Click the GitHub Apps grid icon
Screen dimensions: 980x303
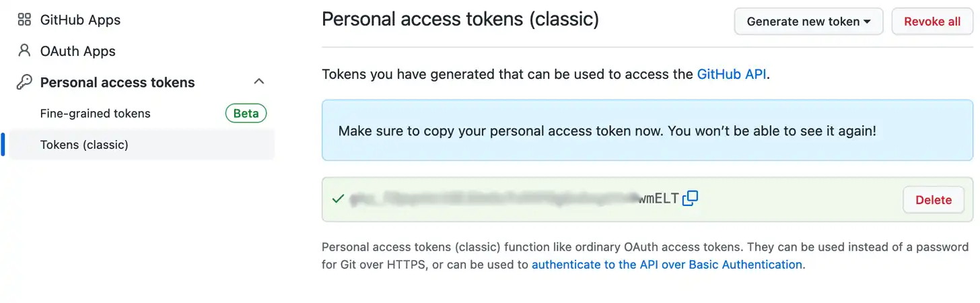click(24, 20)
